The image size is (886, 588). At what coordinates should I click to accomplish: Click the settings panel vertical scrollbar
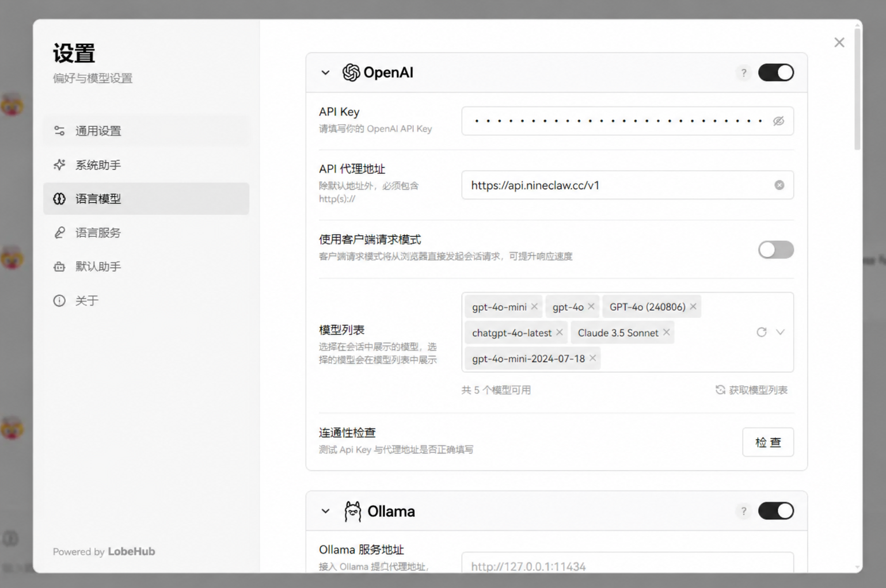(857, 89)
